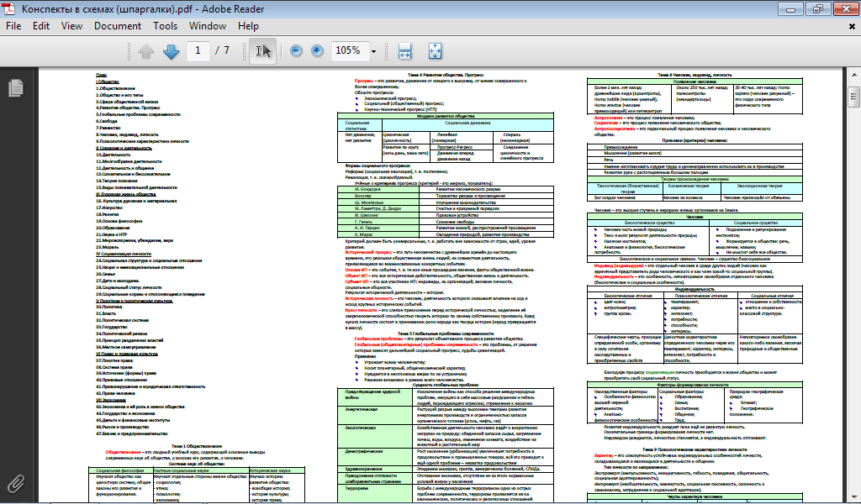Open the Pages thumbnails panel
The width and height of the screenshot is (861, 504).
tap(16, 87)
